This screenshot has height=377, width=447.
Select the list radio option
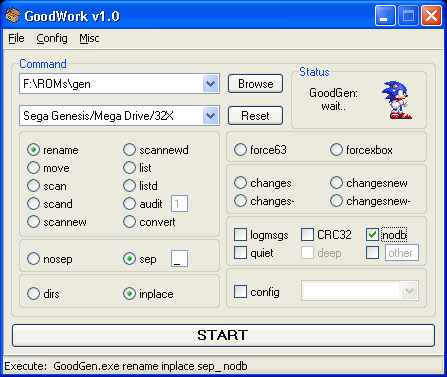pyautogui.click(x=129, y=168)
